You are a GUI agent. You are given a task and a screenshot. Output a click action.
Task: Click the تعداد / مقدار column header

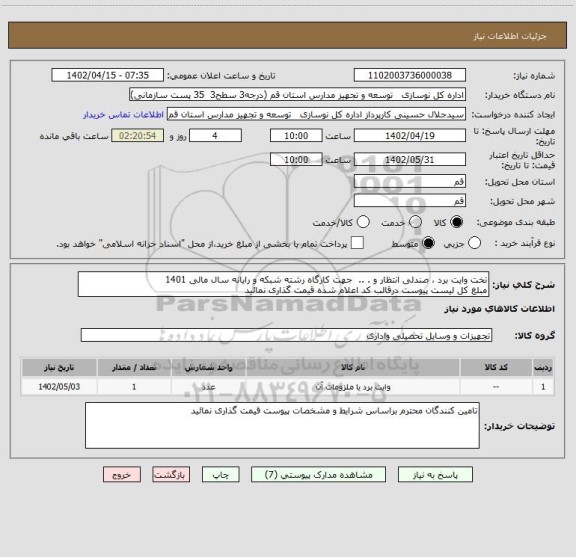134,367
